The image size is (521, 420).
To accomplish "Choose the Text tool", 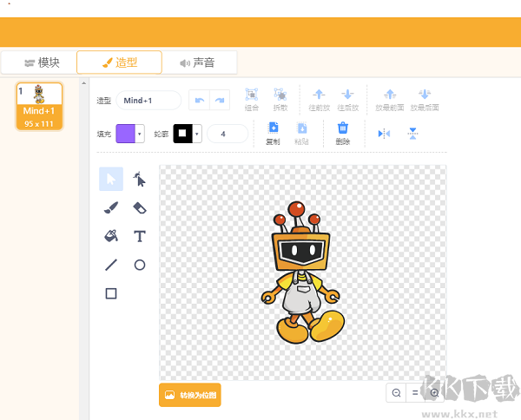I will point(140,236).
